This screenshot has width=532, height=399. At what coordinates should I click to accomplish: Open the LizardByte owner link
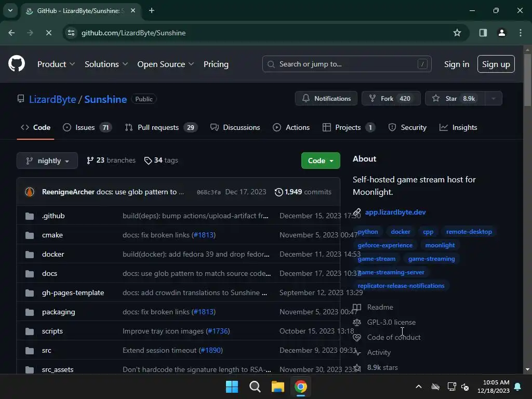point(52,99)
